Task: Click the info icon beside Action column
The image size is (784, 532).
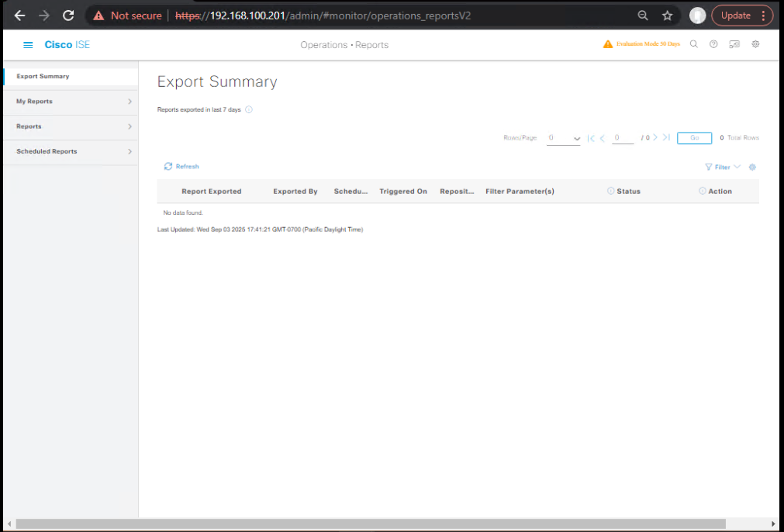Action: pyautogui.click(x=703, y=191)
